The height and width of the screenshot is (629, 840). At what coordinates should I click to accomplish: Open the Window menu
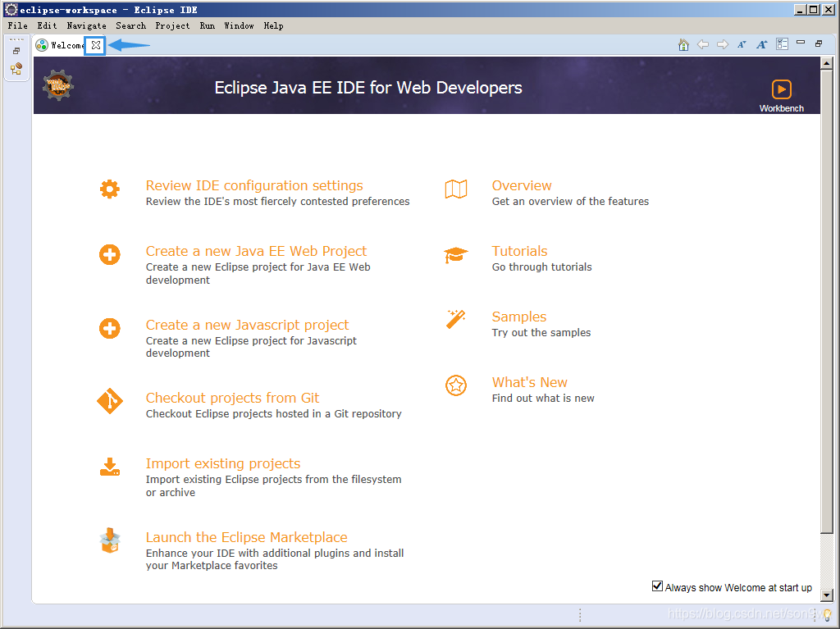click(239, 25)
